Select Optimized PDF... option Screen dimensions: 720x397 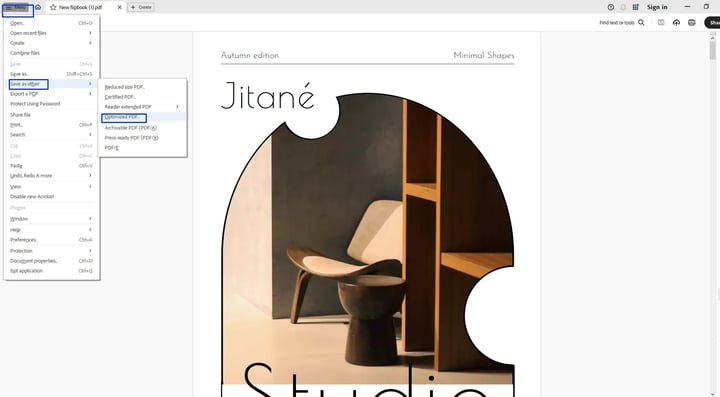[x=142, y=117]
